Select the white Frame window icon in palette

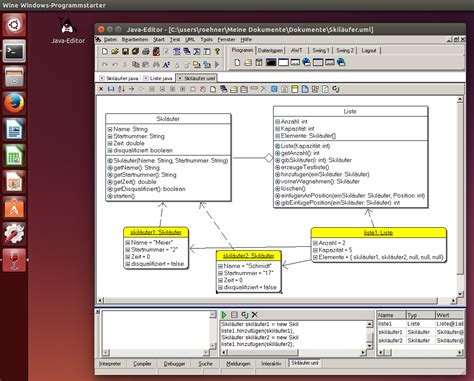(x=283, y=62)
